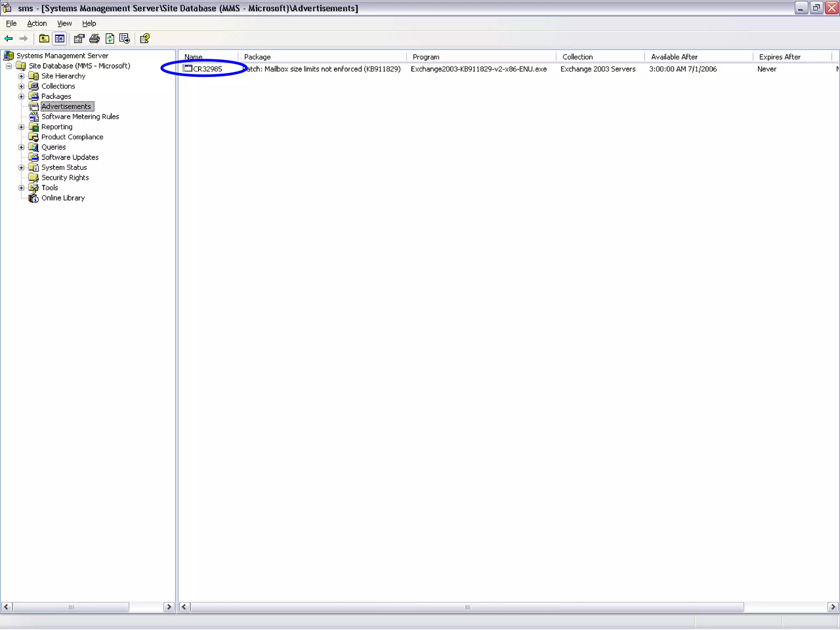Open the Action menu
This screenshot has height=630, width=840.
click(x=37, y=23)
